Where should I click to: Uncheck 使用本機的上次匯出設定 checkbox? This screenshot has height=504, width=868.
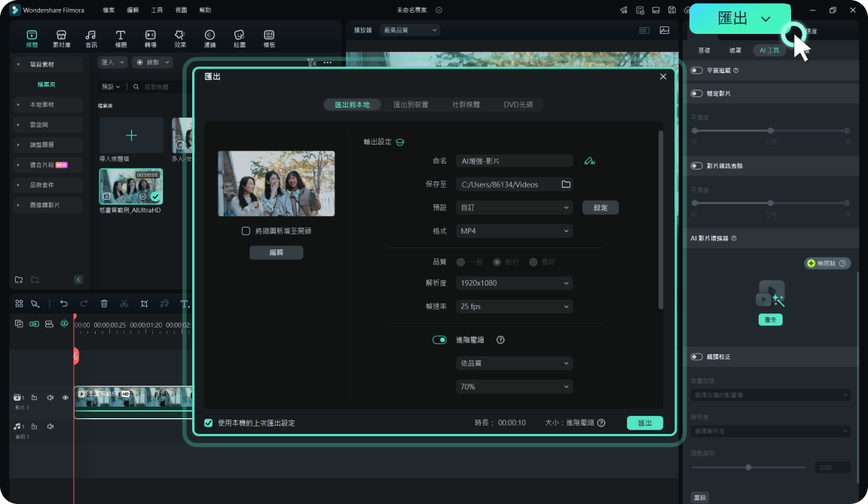click(208, 423)
